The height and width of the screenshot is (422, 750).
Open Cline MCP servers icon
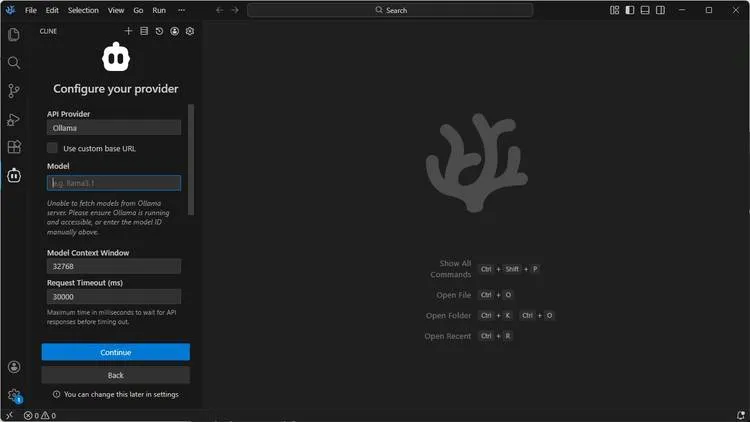pyautogui.click(x=144, y=31)
